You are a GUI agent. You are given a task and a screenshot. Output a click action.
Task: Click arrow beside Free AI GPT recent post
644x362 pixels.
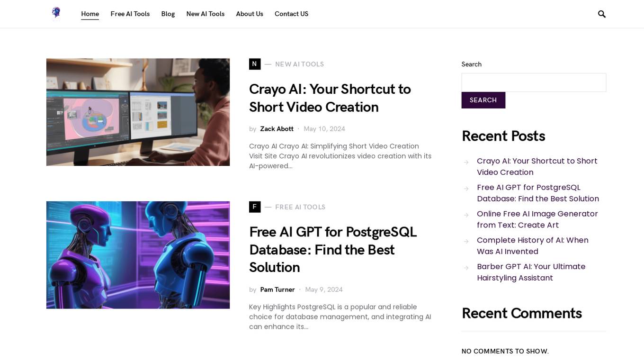[x=466, y=188]
